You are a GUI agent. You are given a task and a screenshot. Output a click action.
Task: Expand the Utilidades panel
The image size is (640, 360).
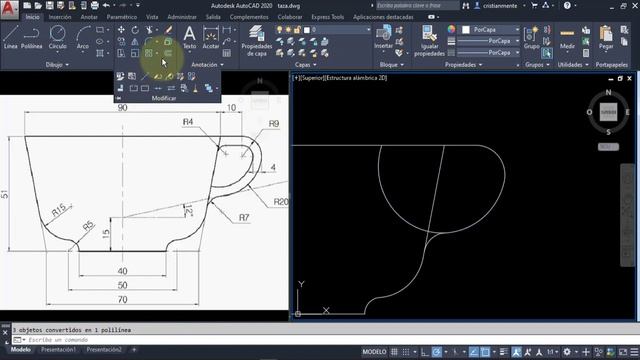point(573,65)
